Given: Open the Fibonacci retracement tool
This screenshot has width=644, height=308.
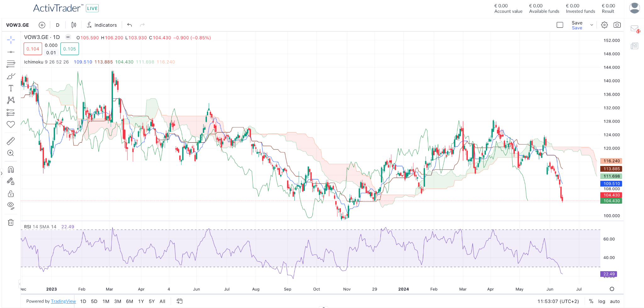Looking at the screenshot, I should (x=11, y=64).
